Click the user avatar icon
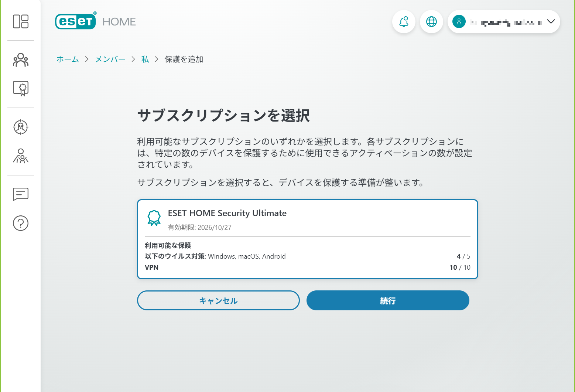This screenshot has height=392, width=575. click(x=459, y=22)
